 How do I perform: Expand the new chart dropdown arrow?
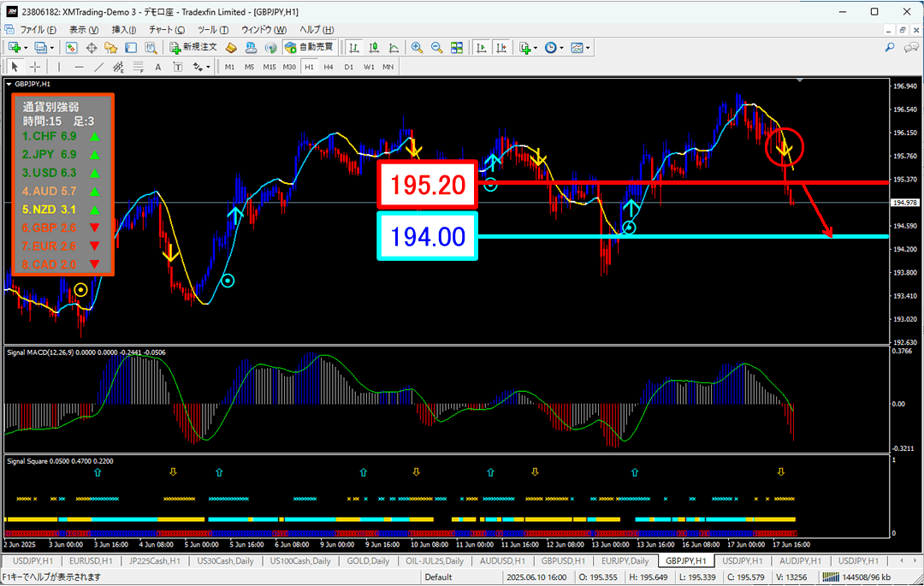[x=26, y=48]
